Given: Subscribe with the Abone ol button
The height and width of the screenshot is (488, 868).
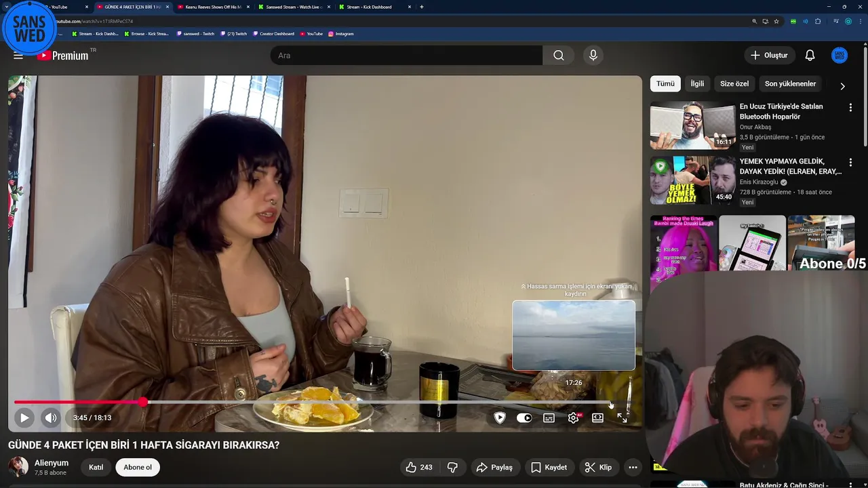Looking at the screenshot, I should point(138,467).
